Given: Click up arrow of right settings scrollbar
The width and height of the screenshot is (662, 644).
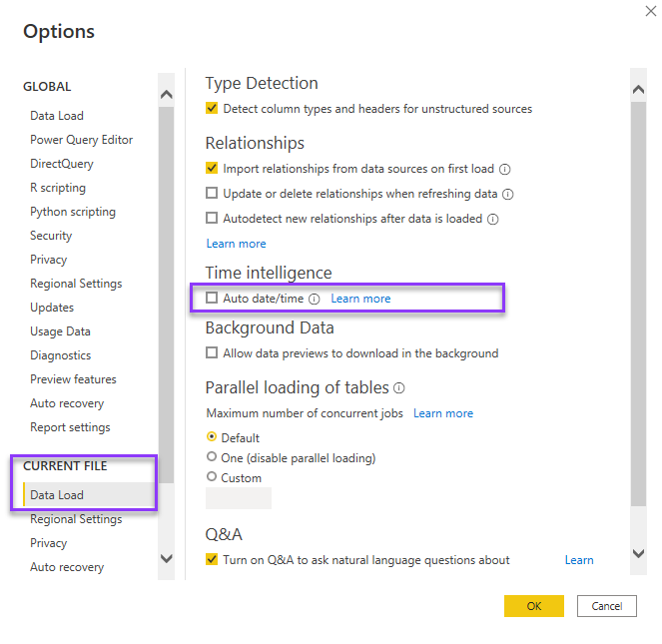Looking at the screenshot, I should click(638, 90).
